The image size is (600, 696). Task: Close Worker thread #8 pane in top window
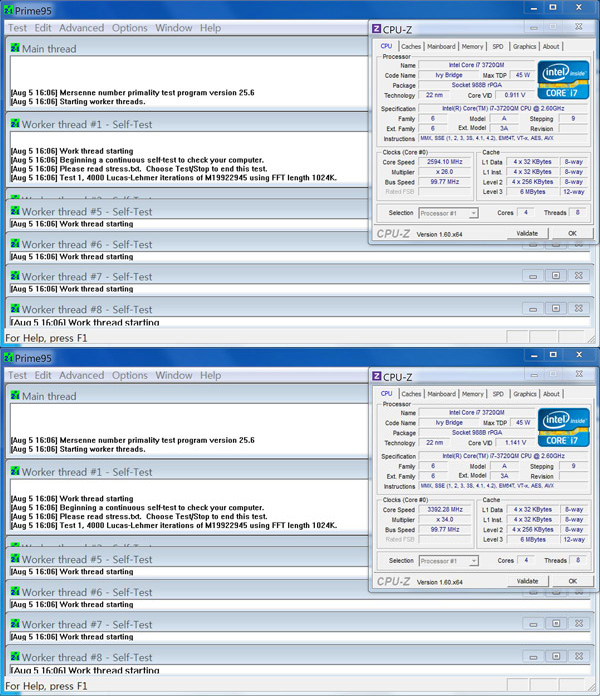tap(579, 308)
